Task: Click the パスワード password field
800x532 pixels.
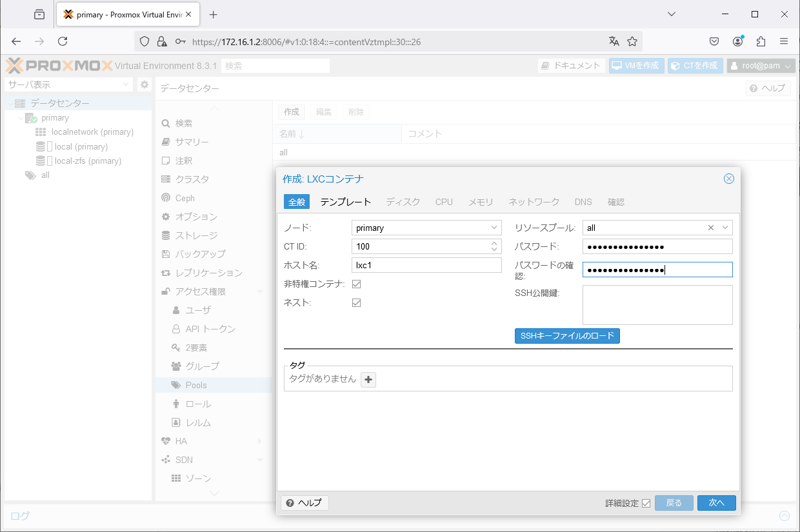Action: point(657,246)
